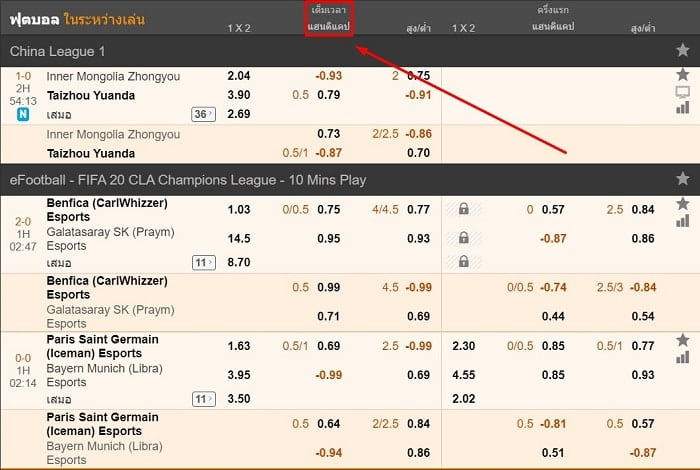Click the blue N neutral-ground icon
The width and height of the screenshot is (700, 470).
click(23, 114)
